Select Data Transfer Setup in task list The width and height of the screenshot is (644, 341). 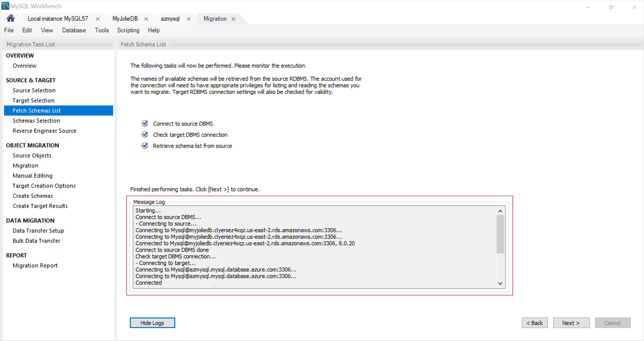(x=39, y=230)
